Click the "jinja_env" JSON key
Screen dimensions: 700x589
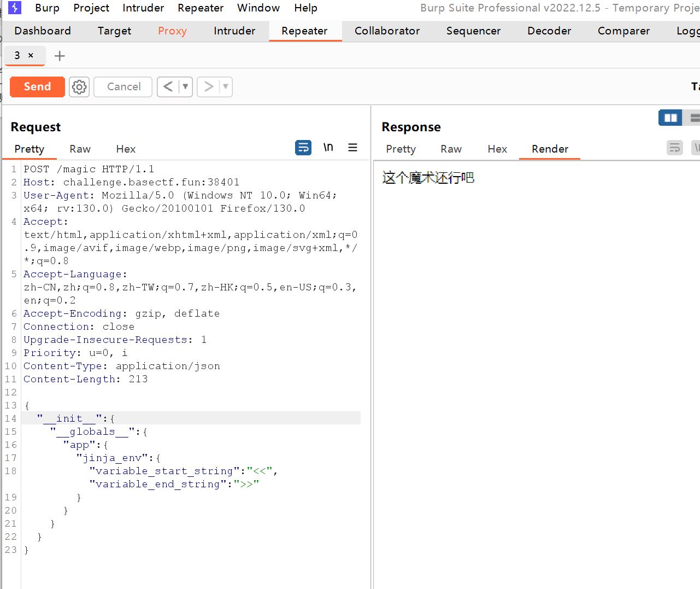click(x=112, y=458)
